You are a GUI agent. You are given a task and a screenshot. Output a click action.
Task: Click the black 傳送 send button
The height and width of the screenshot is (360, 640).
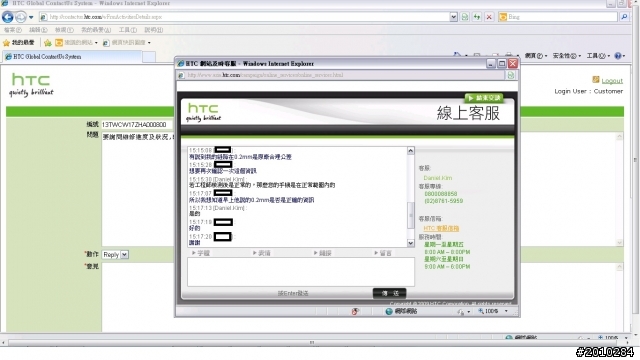pyautogui.click(x=389, y=293)
